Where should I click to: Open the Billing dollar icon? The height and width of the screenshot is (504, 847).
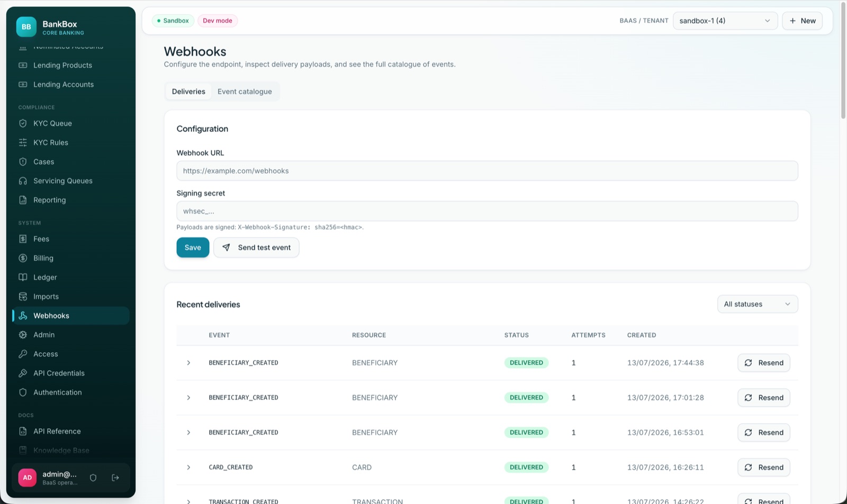click(23, 258)
